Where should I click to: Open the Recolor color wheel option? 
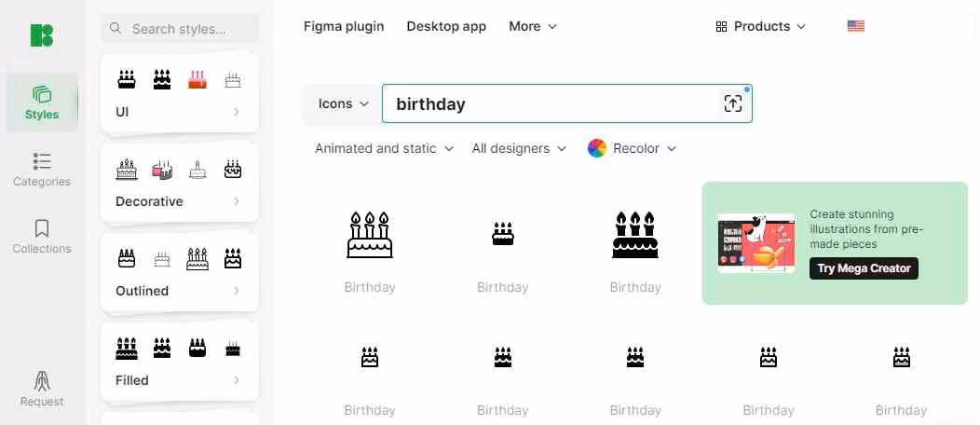632,148
